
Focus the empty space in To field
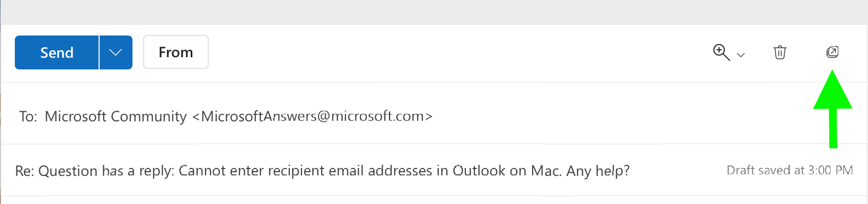(620, 116)
